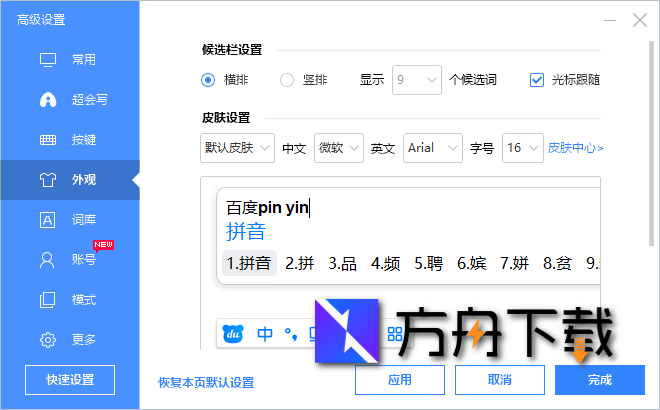The width and height of the screenshot is (660, 410).
Task: Open the 皮肤中心> link
Action: pyautogui.click(x=575, y=148)
